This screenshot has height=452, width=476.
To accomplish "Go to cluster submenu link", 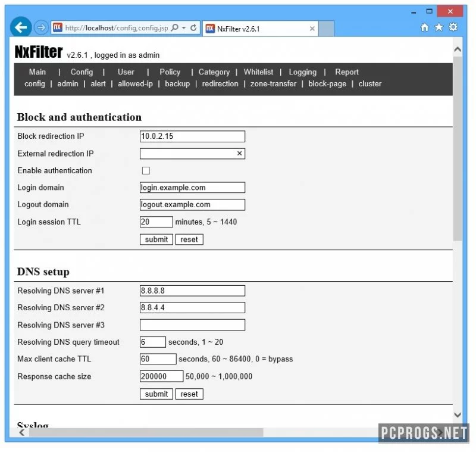I will tap(369, 84).
